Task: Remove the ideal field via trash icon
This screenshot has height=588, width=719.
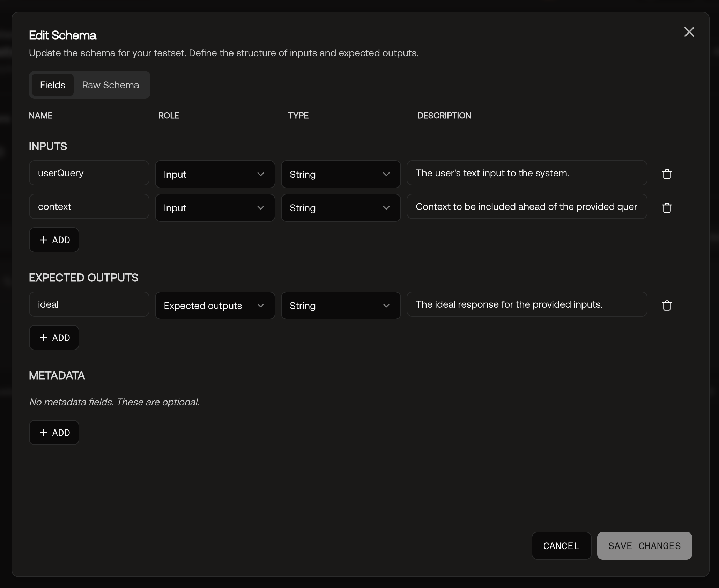Action: [x=667, y=306]
